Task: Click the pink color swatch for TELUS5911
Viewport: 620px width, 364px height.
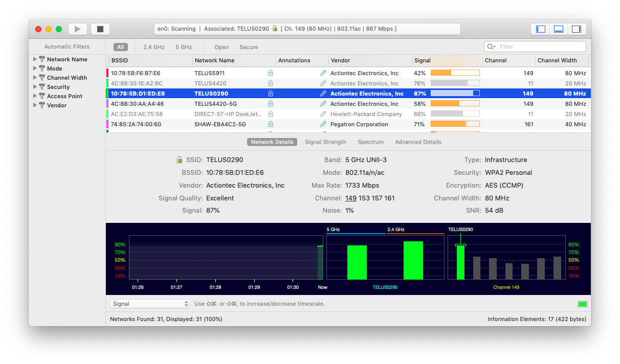Action: coord(107,73)
